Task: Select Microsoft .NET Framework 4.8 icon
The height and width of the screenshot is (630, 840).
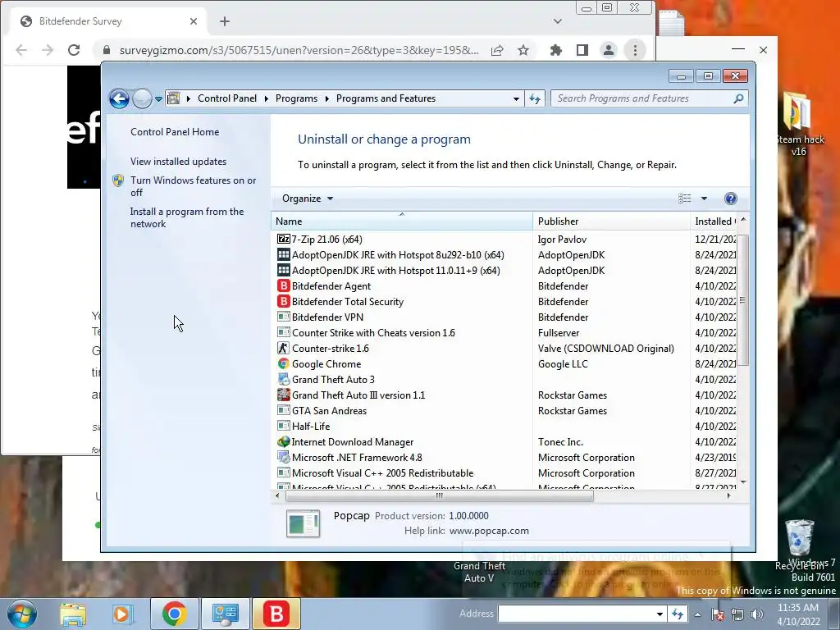Action: point(283,458)
